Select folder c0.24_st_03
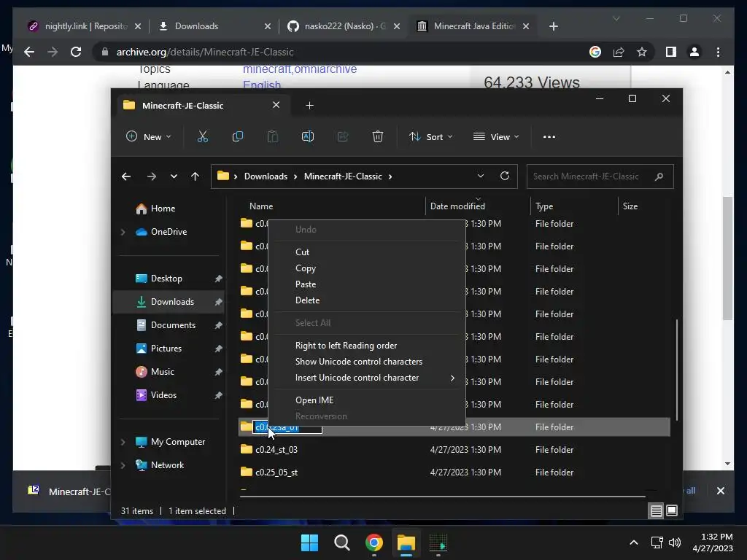Viewport: 747px width, 560px height. [x=455, y=449]
